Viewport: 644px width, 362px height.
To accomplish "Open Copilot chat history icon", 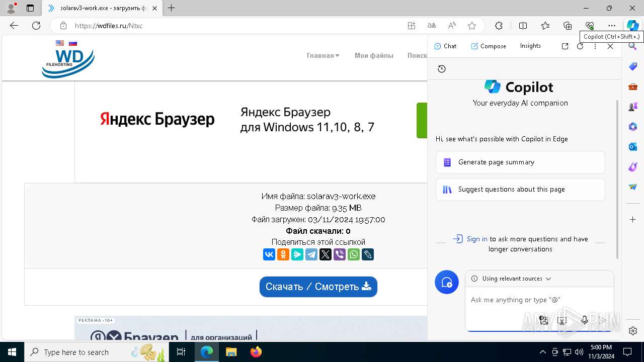I will coord(442,69).
